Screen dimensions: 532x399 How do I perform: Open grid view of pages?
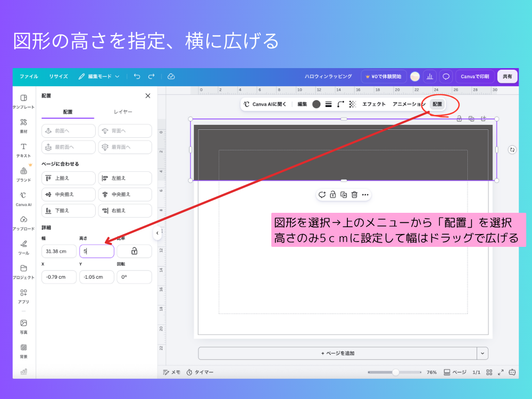pos(489,372)
